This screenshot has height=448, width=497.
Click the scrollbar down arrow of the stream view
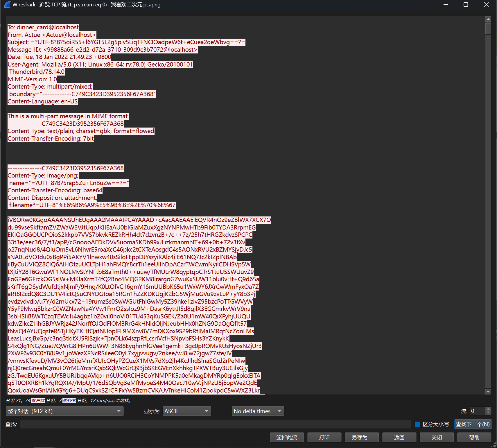point(488,391)
